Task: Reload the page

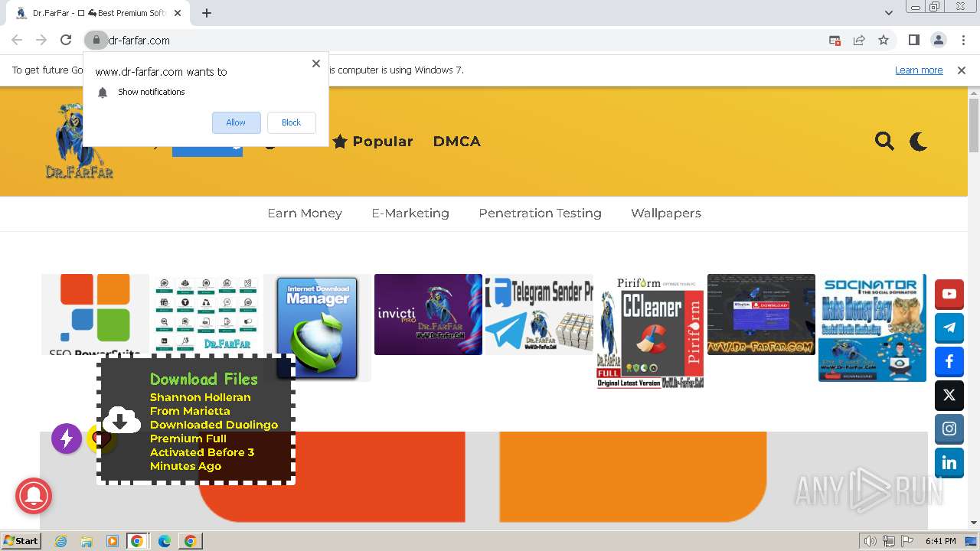Action: point(66,40)
